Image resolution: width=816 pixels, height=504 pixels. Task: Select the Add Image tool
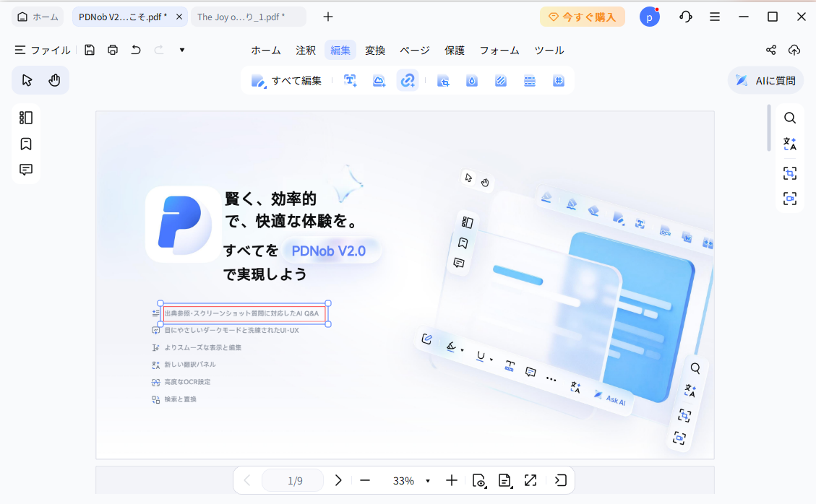click(x=379, y=80)
